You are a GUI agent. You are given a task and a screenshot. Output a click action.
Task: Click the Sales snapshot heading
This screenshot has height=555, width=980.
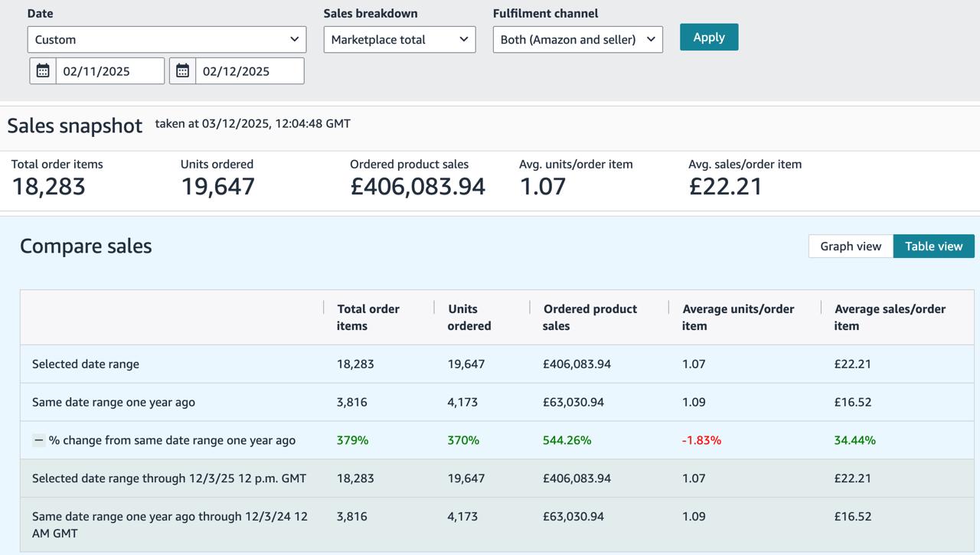75,126
